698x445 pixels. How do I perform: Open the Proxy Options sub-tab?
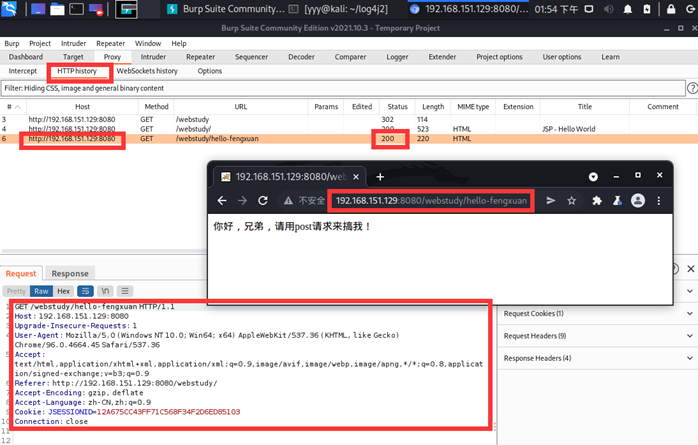pos(210,71)
